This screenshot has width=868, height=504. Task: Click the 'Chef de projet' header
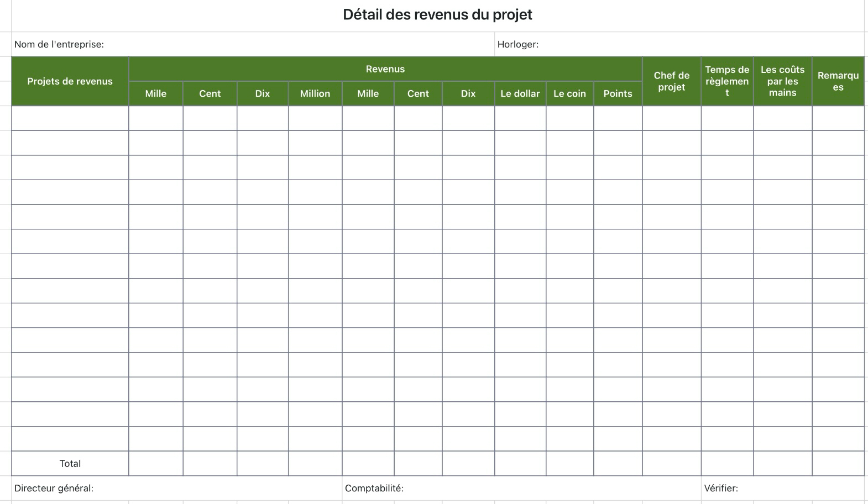pyautogui.click(x=672, y=81)
